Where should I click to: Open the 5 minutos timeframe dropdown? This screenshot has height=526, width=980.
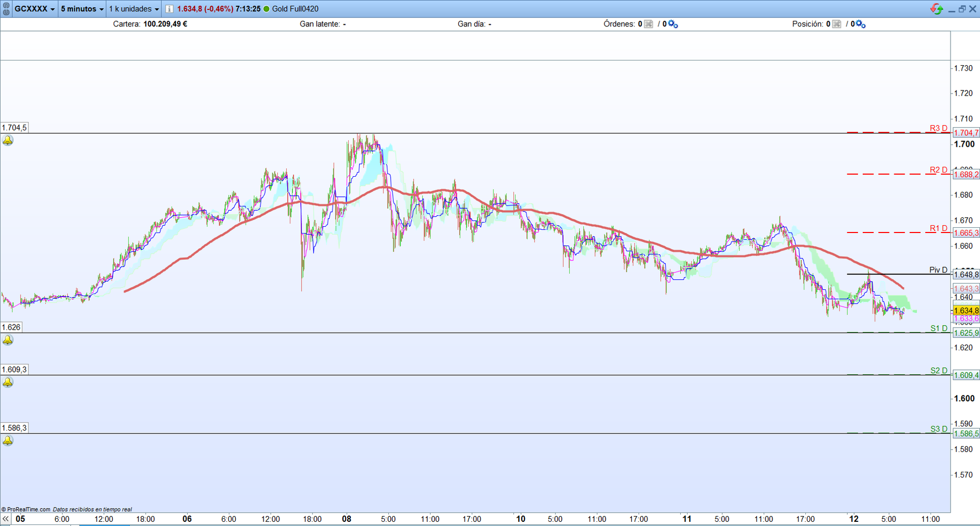click(x=82, y=9)
